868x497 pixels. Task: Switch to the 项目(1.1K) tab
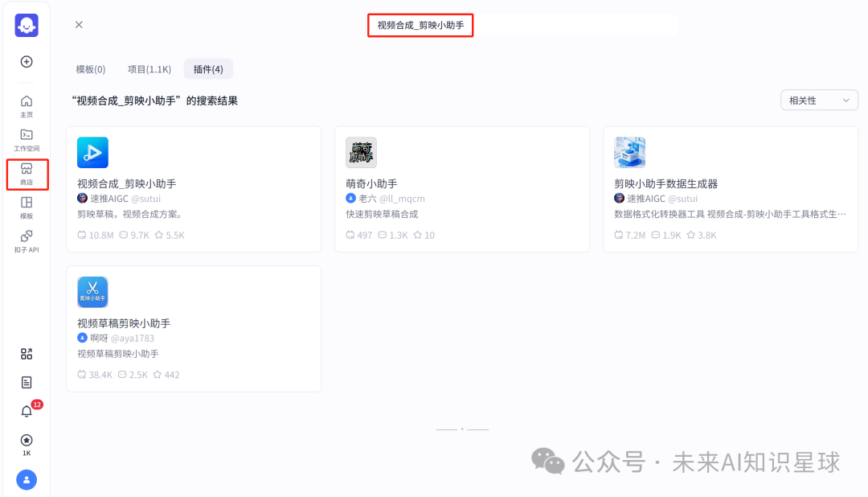click(x=149, y=69)
